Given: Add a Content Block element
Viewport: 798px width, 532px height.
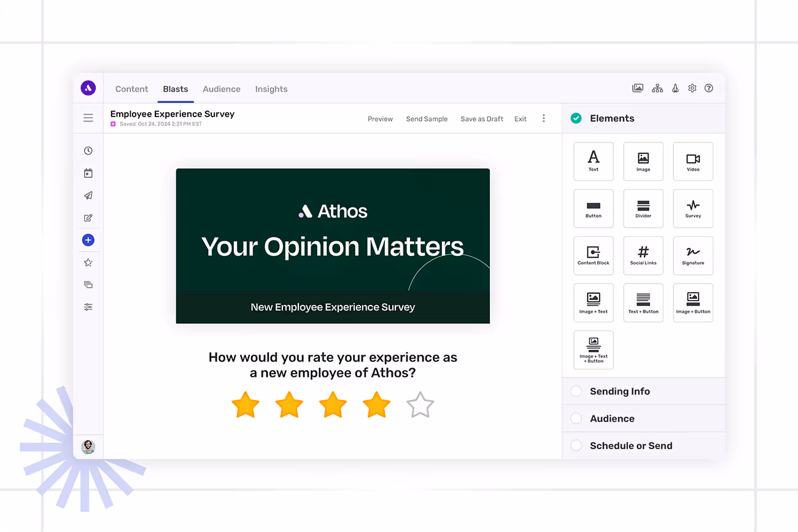Looking at the screenshot, I should (594, 256).
